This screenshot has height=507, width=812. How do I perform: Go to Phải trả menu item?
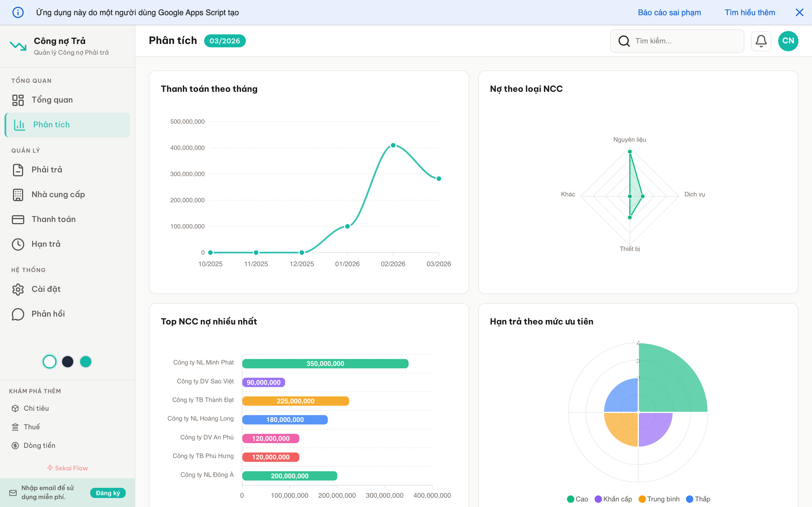tap(47, 170)
